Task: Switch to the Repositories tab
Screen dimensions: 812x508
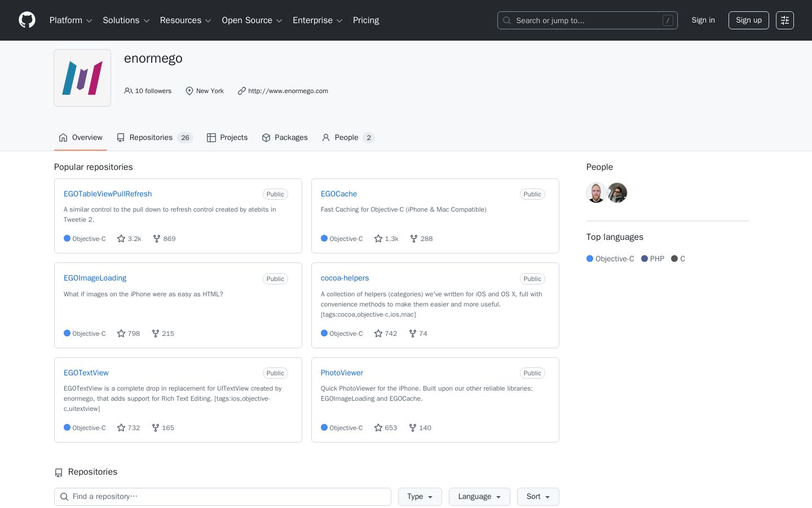Action: (155, 138)
